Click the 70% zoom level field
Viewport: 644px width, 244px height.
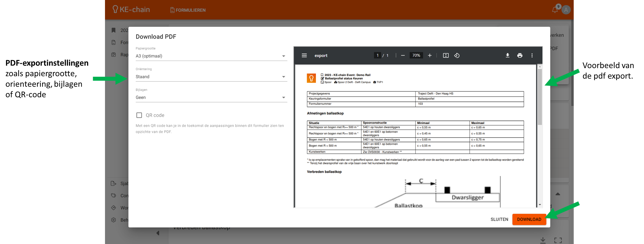(x=416, y=55)
